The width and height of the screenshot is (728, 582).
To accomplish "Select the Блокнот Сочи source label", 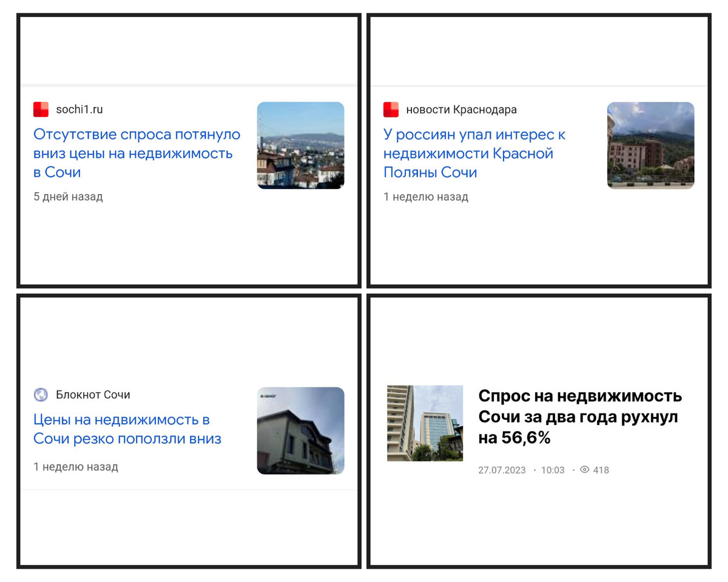I will click(x=93, y=395).
